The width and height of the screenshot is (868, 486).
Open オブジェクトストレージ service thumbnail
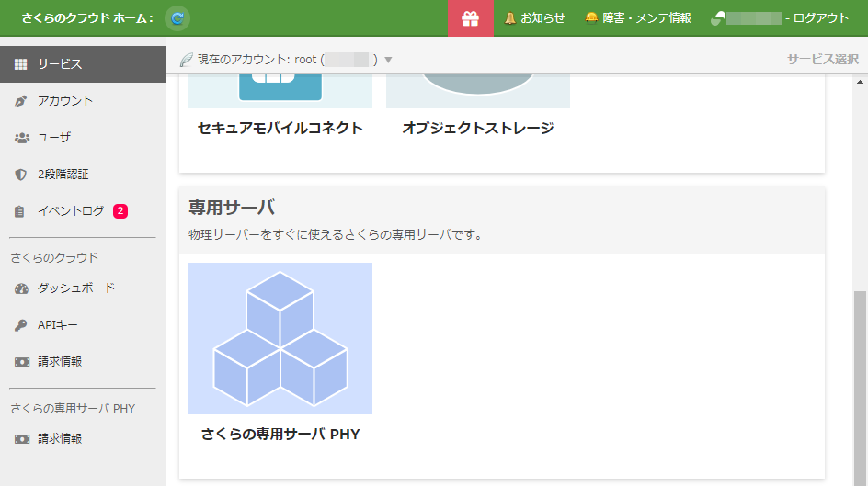478,91
